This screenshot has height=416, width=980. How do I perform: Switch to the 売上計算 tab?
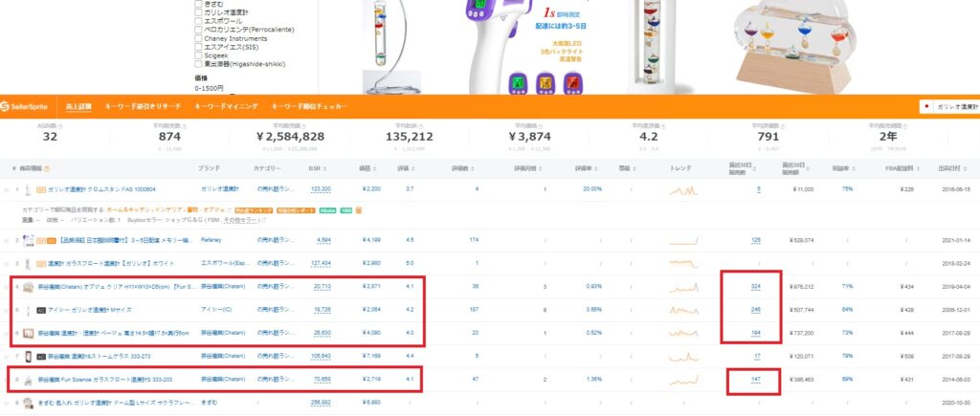click(x=78, y=107)
